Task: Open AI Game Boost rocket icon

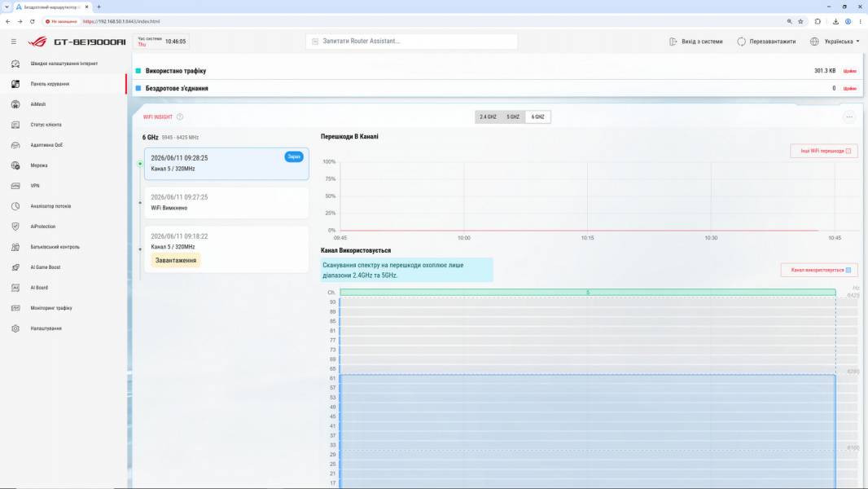Action: coord(15,267)
